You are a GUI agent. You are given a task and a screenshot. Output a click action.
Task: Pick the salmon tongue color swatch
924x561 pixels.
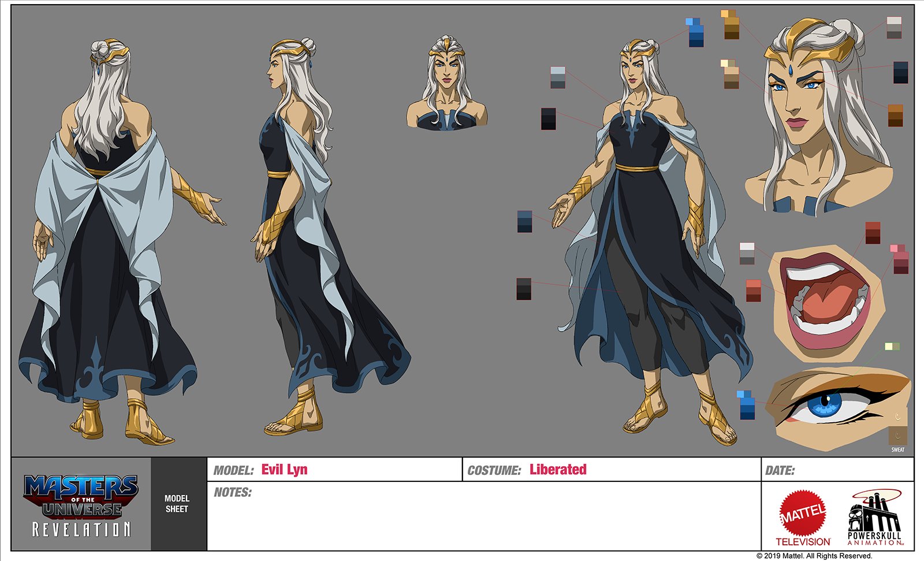click(753, 291)
